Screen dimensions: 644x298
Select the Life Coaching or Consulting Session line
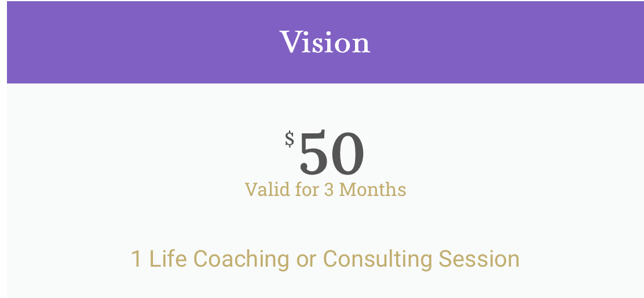click(325, 259)
